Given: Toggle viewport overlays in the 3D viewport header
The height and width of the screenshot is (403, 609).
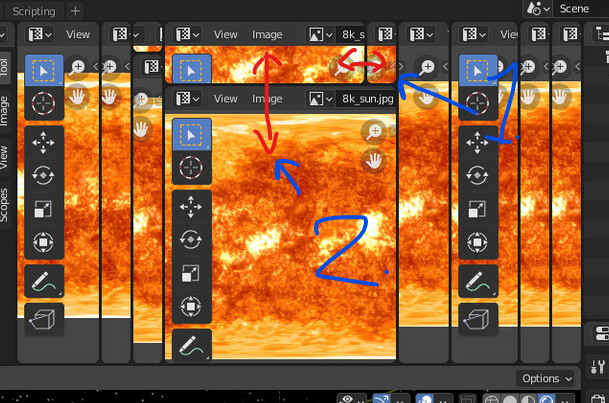Looking at the screenshot, I should tap(425, 399).
